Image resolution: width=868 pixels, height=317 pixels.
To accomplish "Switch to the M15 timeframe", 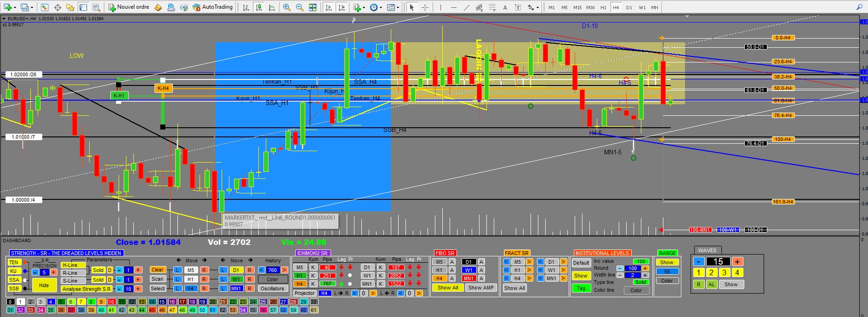I will tap(577, 7).
